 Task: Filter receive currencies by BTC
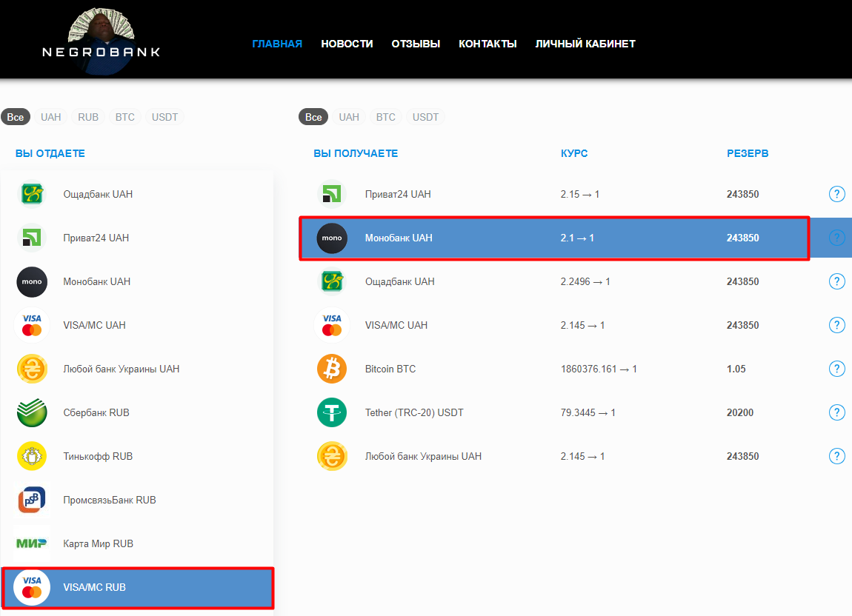point(386,117)
